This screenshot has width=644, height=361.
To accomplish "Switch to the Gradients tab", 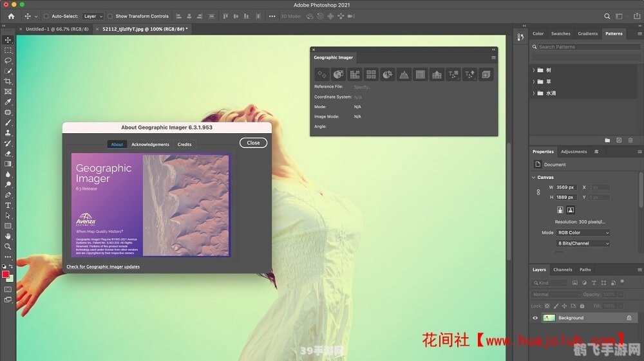I will pyautogui.click(x=587, y=33).
